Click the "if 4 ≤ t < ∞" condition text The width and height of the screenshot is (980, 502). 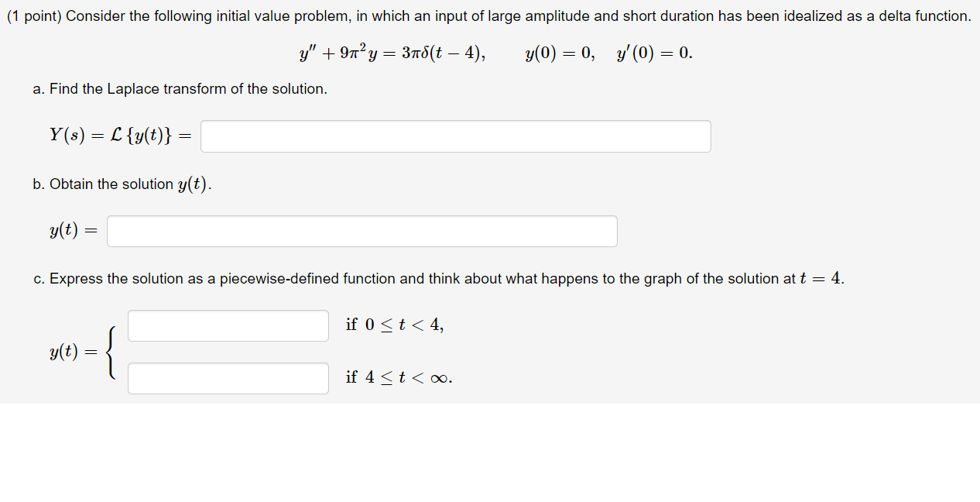tap(399, 377)
